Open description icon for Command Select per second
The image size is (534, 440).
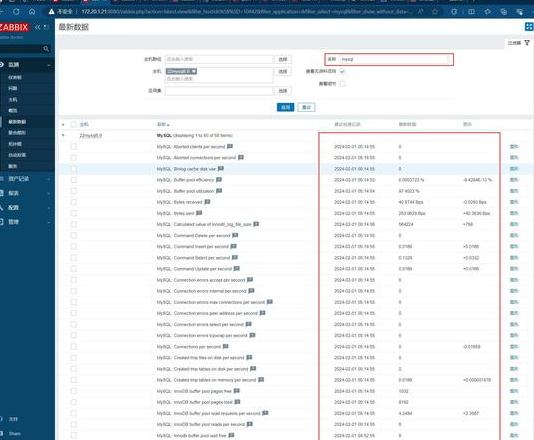[x=235, y=257]
